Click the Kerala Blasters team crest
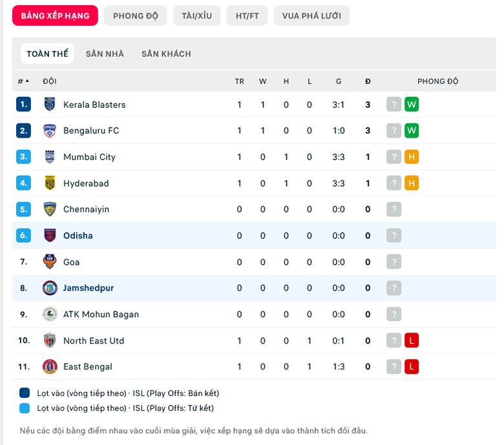Viewport: 504px width, 445px height. tap(50, 105)
